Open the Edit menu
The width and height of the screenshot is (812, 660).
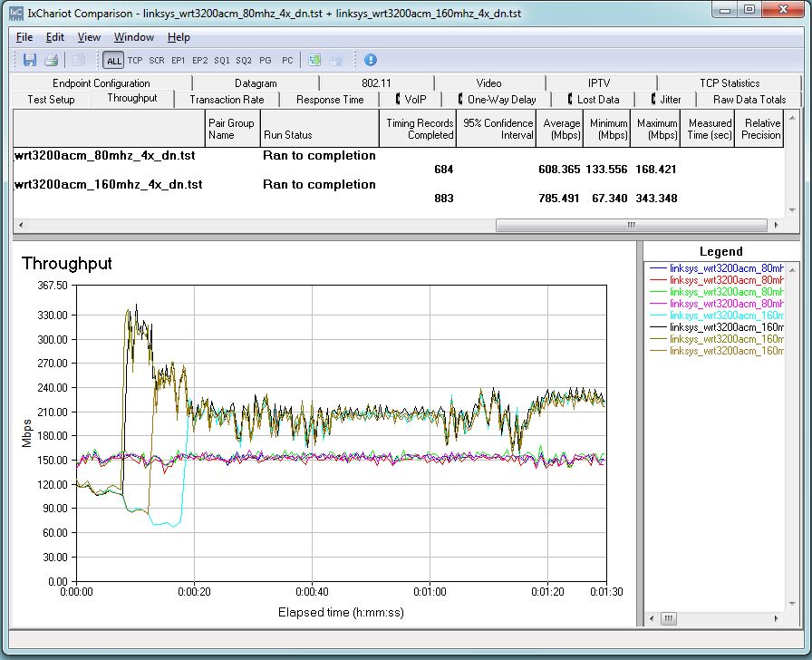point(55,37)
